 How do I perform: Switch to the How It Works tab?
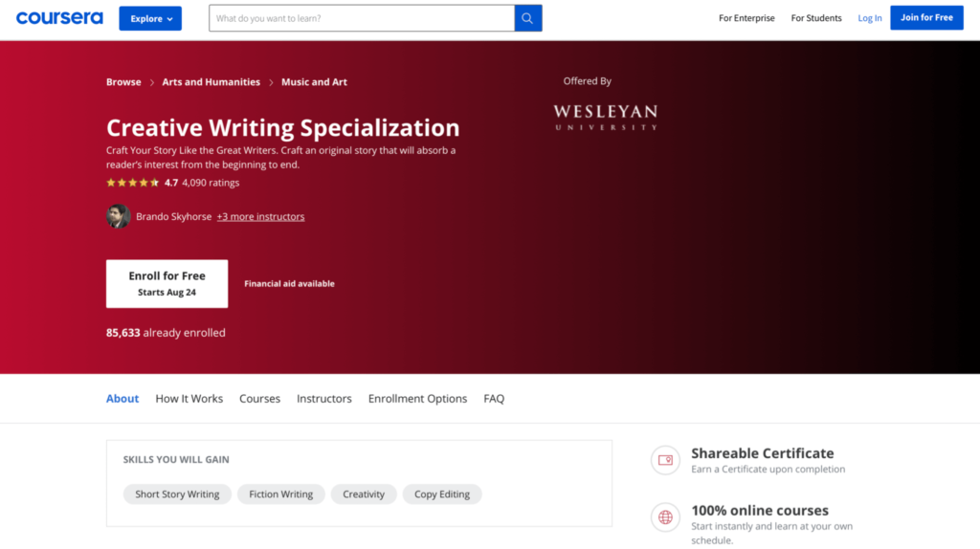[189, 399]
